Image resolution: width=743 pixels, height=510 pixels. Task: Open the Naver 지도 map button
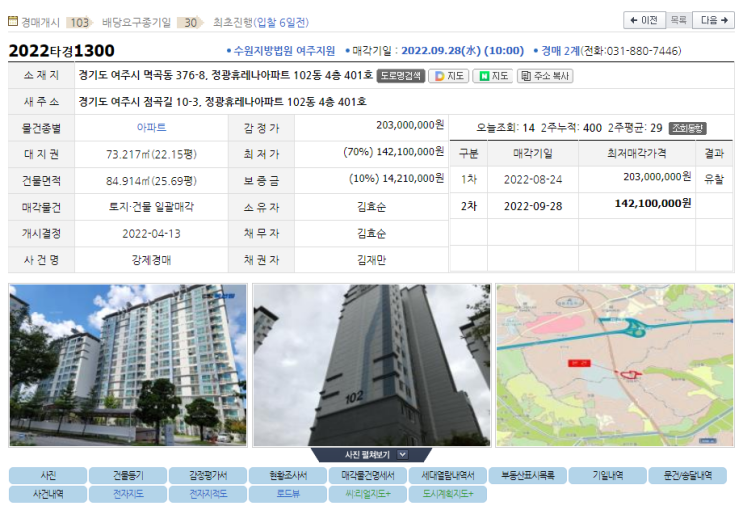point(493,76)
